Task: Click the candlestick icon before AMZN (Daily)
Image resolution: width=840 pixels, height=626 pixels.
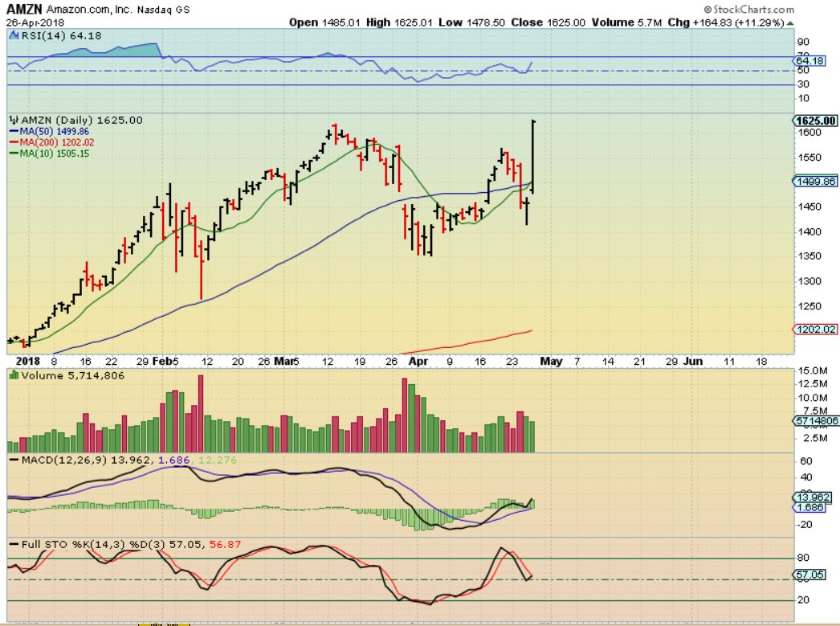Action: click(x=14, y=120)
